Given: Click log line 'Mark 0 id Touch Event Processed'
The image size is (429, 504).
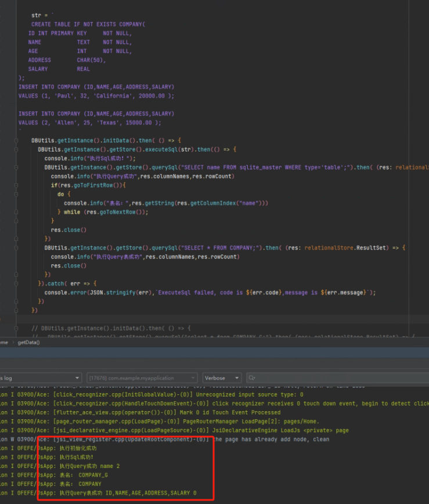Looking at the screenshot, I should (140, 412).
